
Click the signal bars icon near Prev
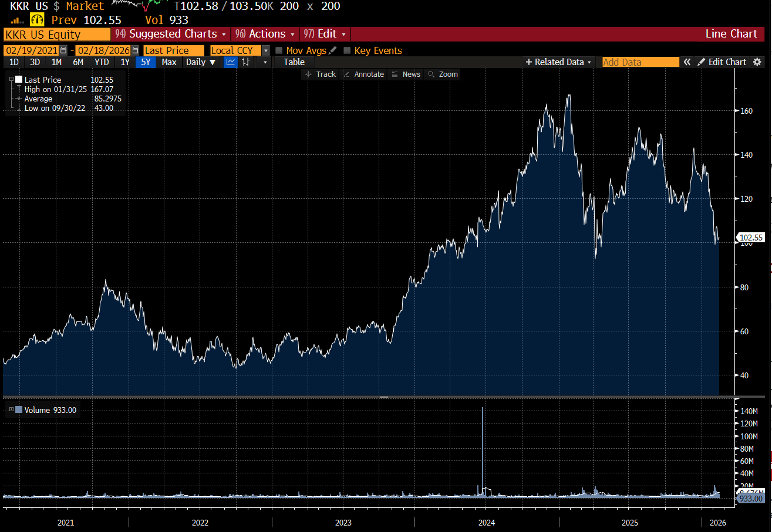coord(16,21)
